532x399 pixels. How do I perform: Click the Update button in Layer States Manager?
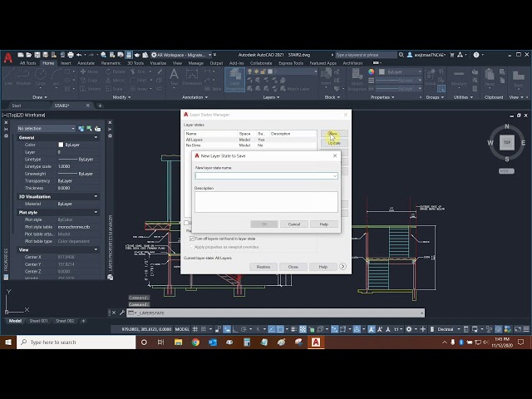334,143
